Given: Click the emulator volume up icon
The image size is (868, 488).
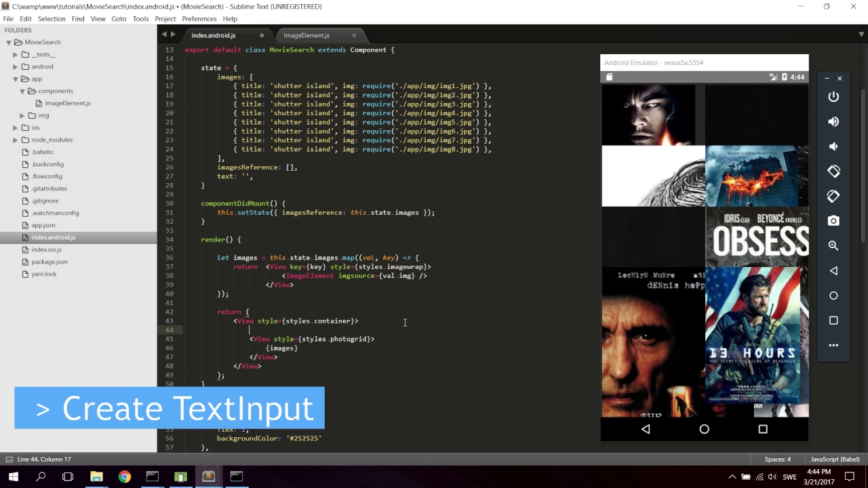Looking at the screenshot, I should [x=833, y=122].
